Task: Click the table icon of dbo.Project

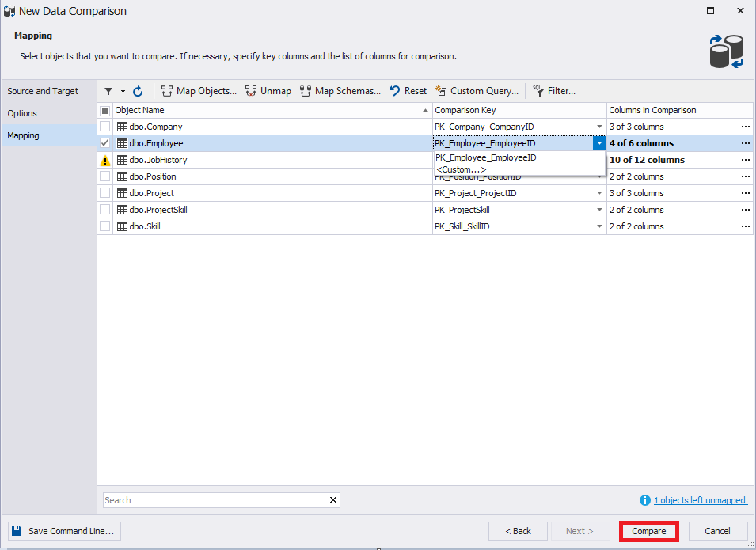Action: pos(123,193)
